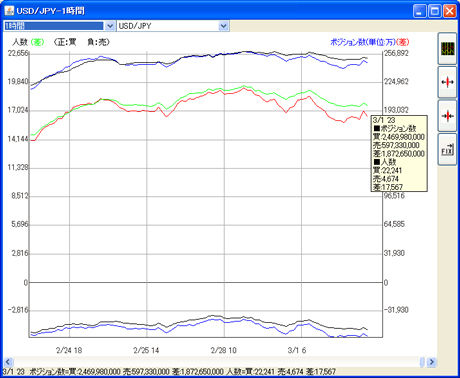Click the 5,696 left axis value

click(x=20, y=224)
